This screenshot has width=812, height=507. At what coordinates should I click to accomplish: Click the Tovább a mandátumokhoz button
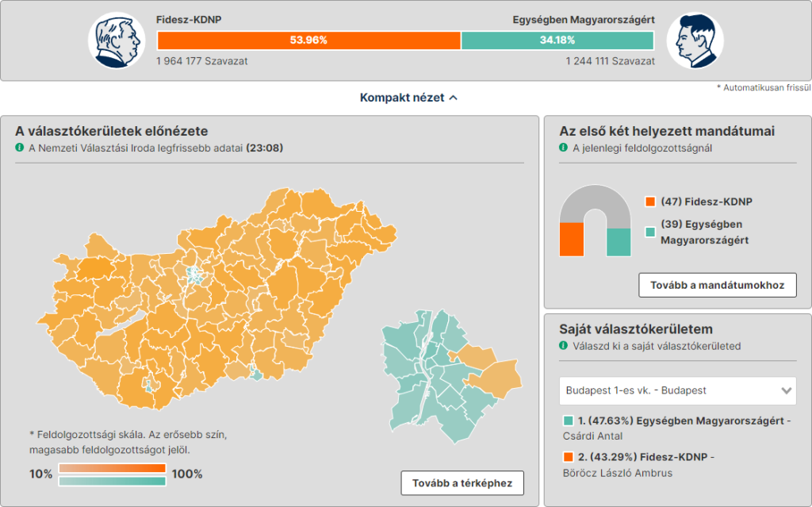coord(717,285)
